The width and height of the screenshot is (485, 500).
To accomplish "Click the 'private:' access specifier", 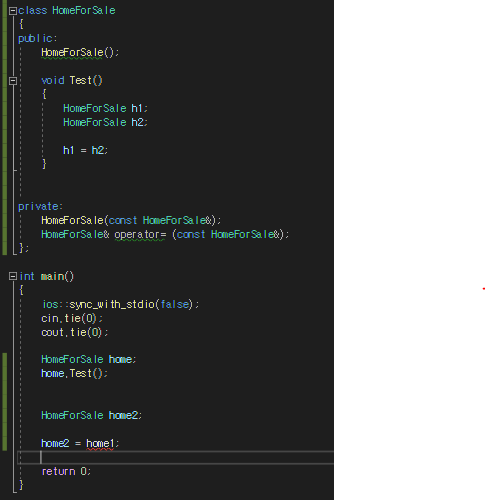I will pos(40,207).
